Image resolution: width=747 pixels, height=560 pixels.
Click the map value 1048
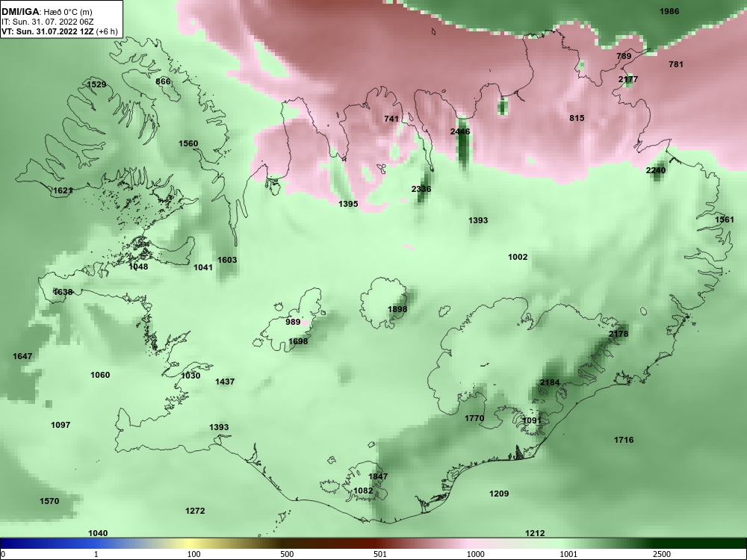tap(138, 267)
